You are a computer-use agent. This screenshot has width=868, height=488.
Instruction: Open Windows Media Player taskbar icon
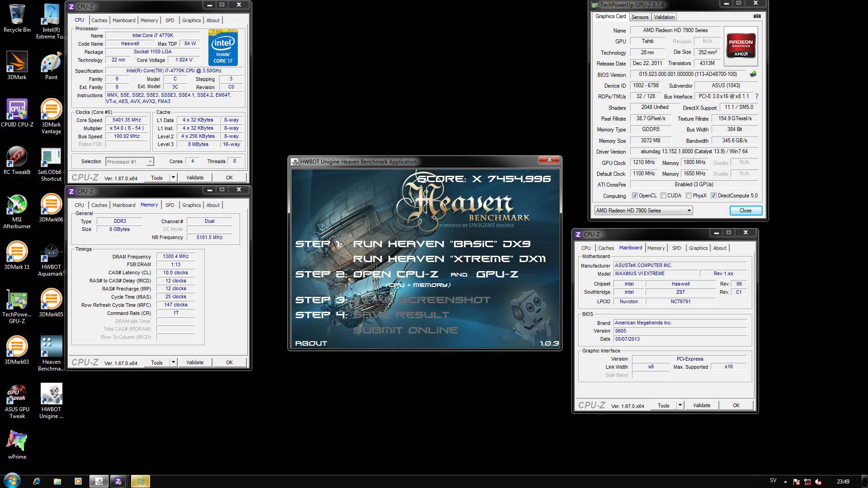coord(78,481)
